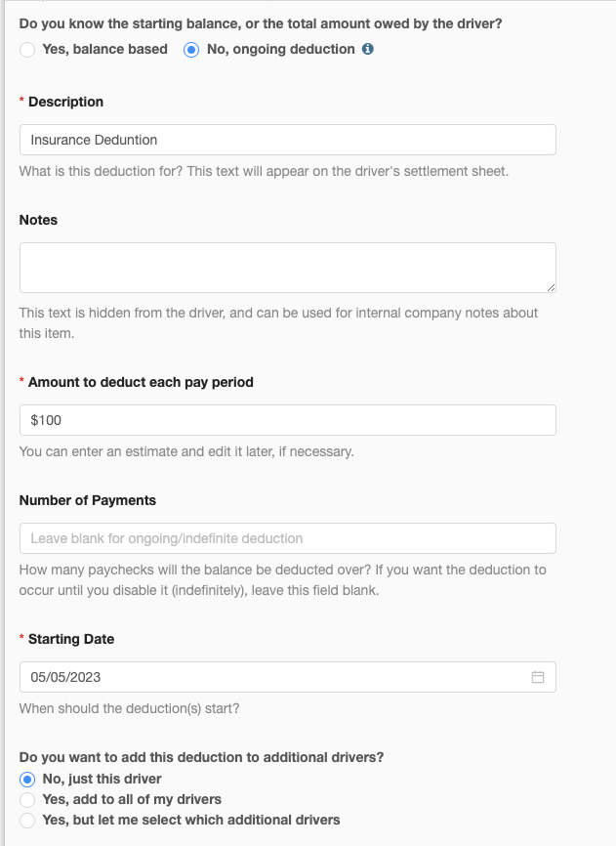The height and width of the screenshot is (846, 616).
Task: Click the starting balance question heading
Action: pos(261,23)
